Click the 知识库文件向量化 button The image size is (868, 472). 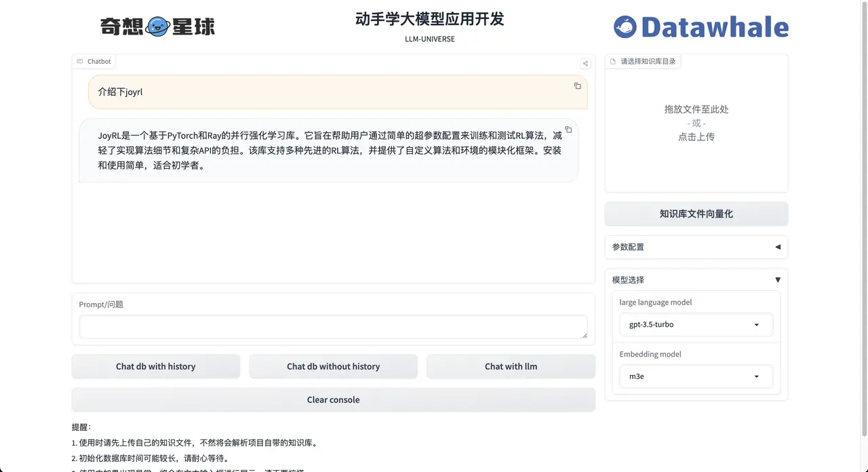696,214
